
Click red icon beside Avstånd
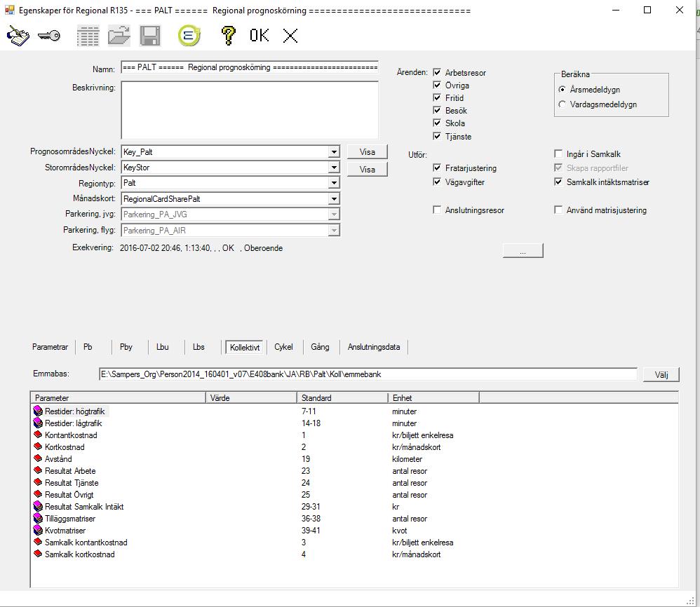[x=38, y=459]
